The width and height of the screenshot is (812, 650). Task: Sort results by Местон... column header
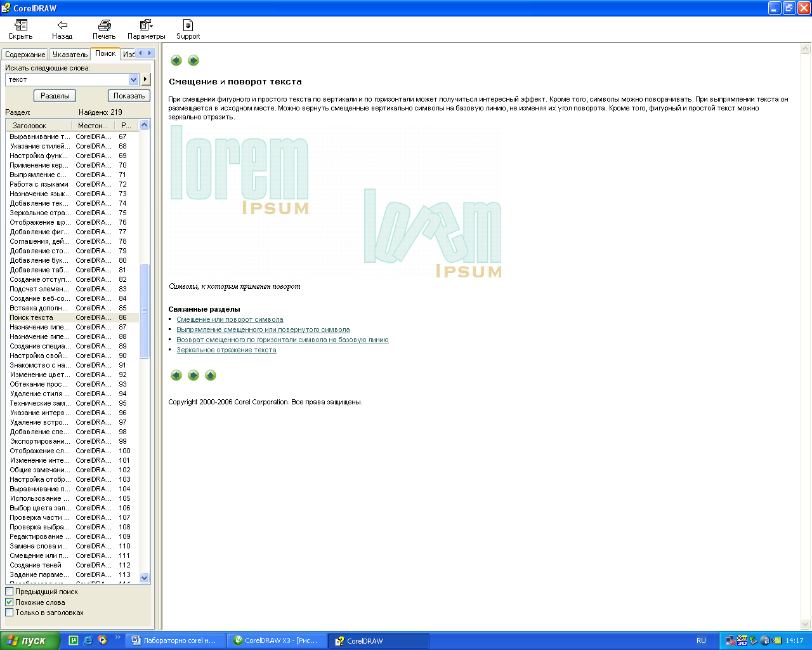pos(94,125)
